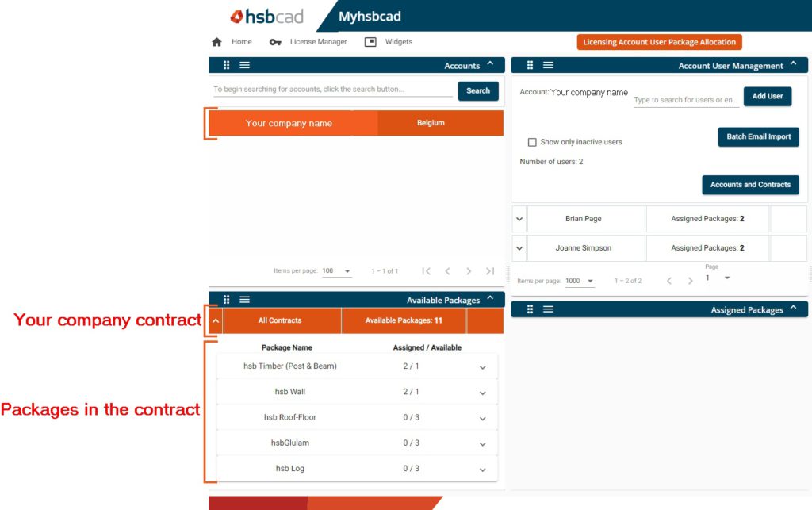Click Available Packages drag-grid icon
The image size is (812, 510).
[226, 299]
